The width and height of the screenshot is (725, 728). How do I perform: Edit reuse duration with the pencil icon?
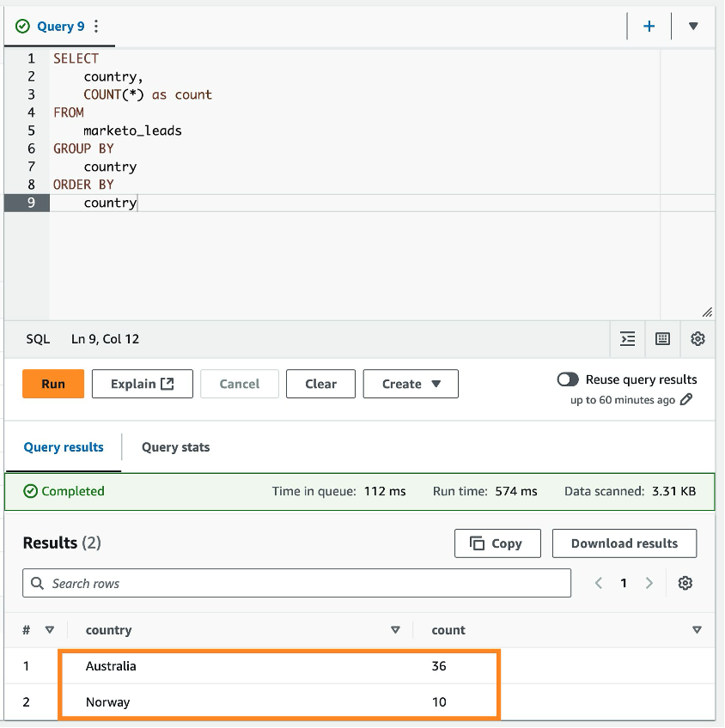[x=685, y=399]
